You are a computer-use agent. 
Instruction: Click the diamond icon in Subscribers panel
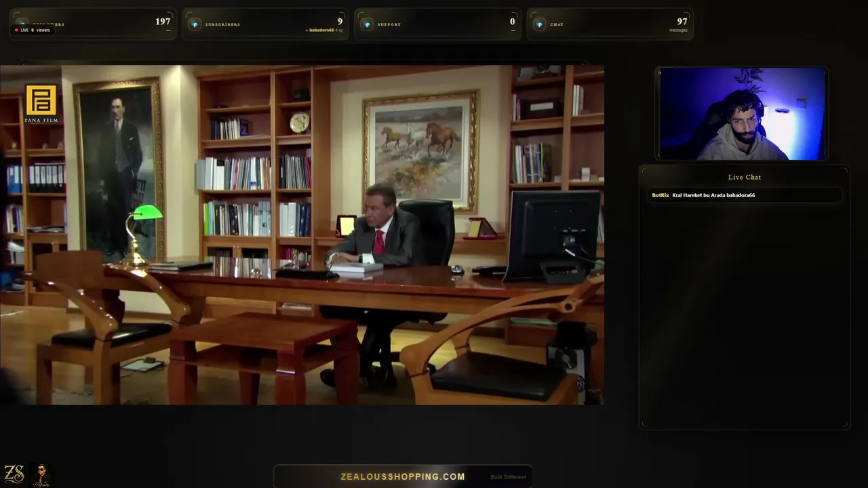tap(195, 24)
